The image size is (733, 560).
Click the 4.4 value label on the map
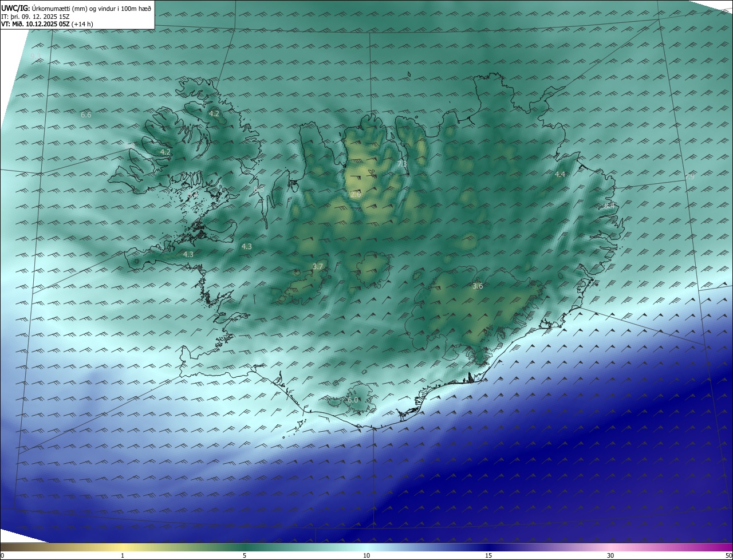coord(560,175)
